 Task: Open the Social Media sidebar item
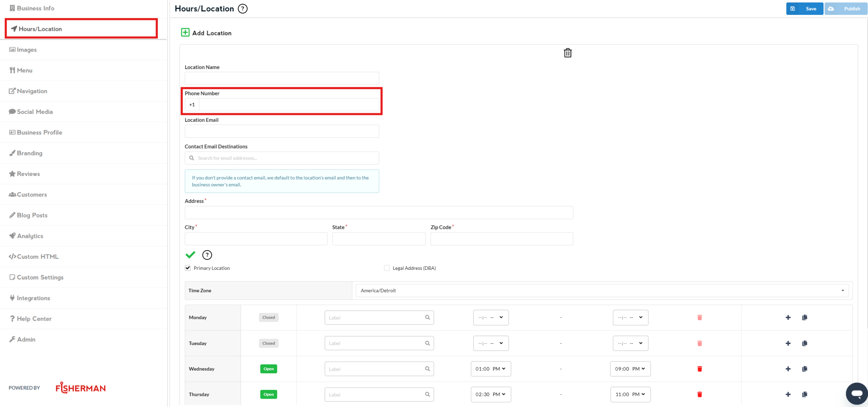pyautogui.click(x=35, y=112)
